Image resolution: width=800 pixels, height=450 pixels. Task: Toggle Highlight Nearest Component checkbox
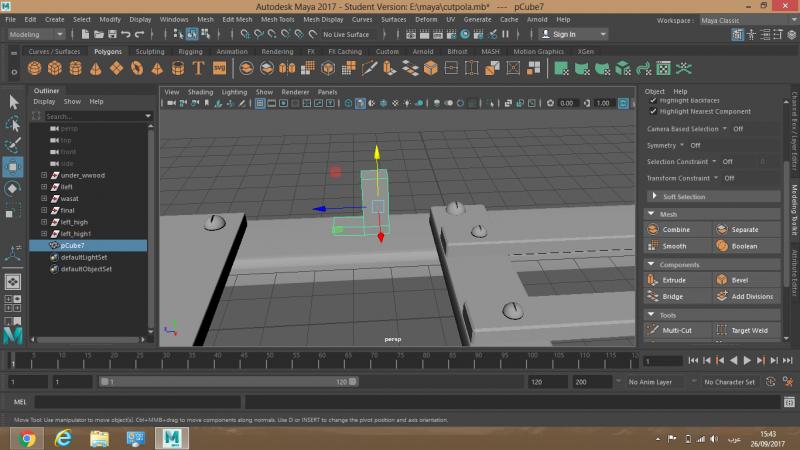coord(653,111)
